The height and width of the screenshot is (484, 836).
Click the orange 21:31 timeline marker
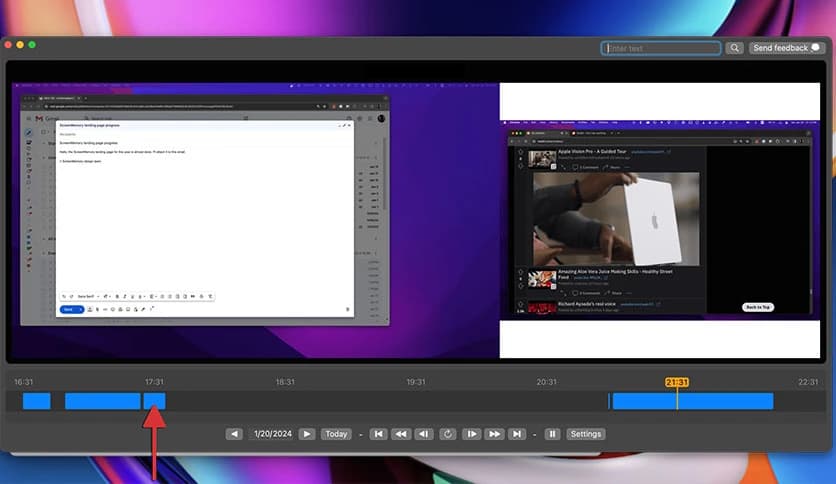tap(677, 382)
